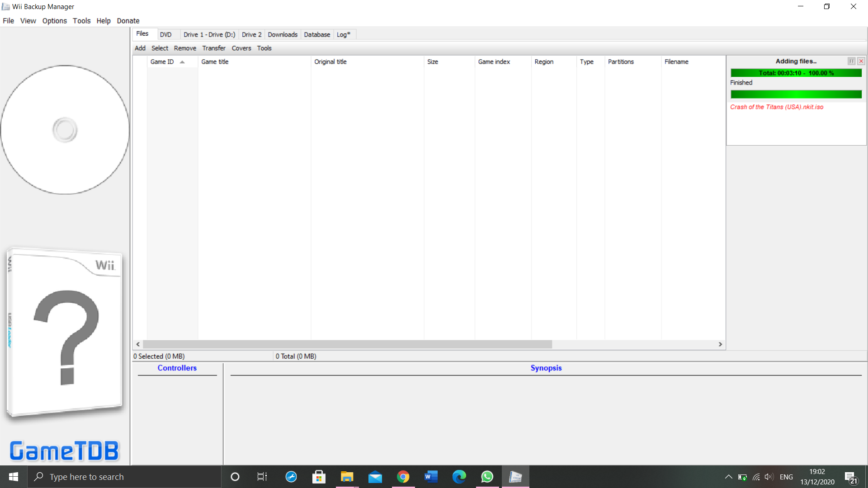Screen dimensions: 868x488
Task: Open Task View on the taskbar
Action: [x=262, y=477]
